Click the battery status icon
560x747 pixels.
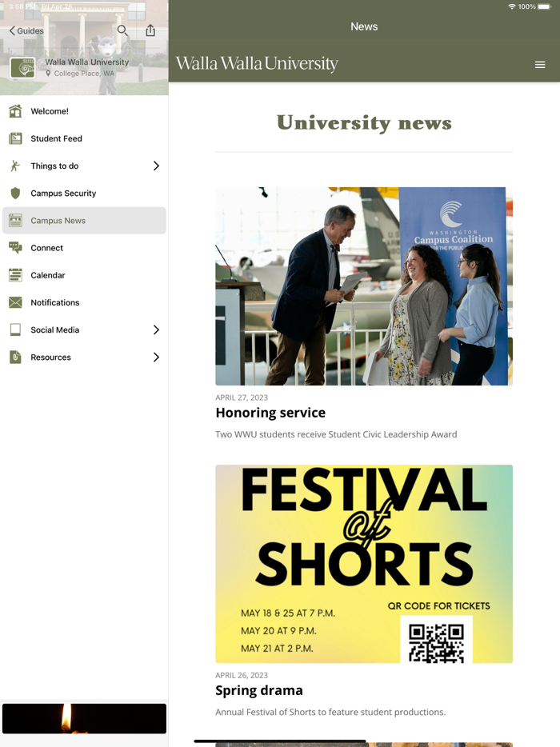(544, 6)
